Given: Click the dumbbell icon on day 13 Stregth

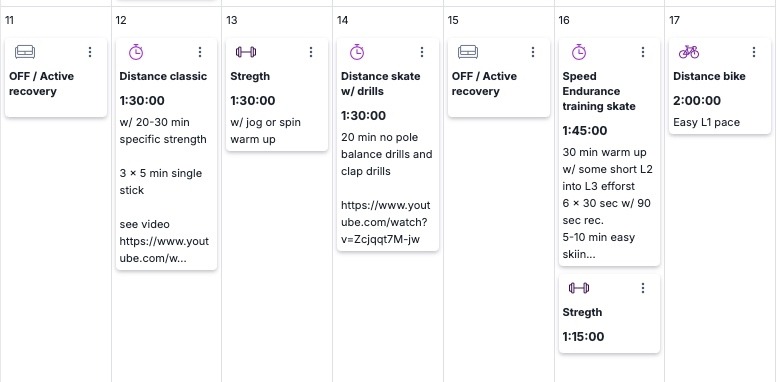Looking at the screenshot, I should [246, 52].
